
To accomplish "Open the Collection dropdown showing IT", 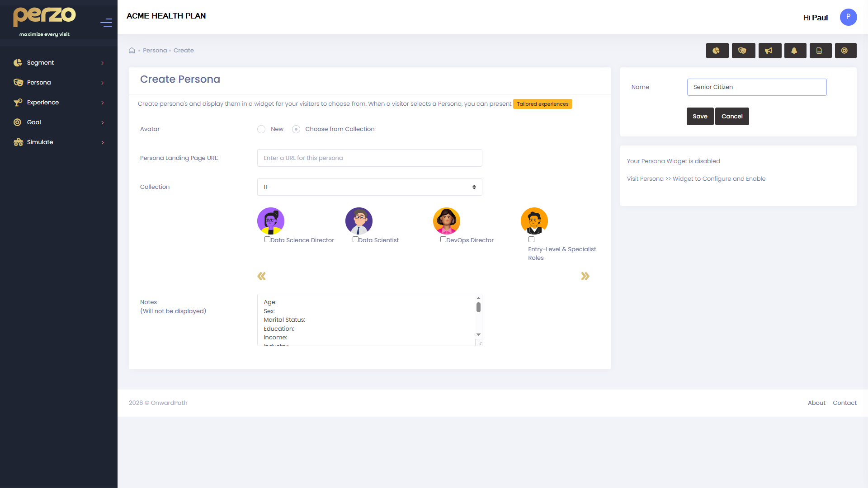I will pos(369,187).
